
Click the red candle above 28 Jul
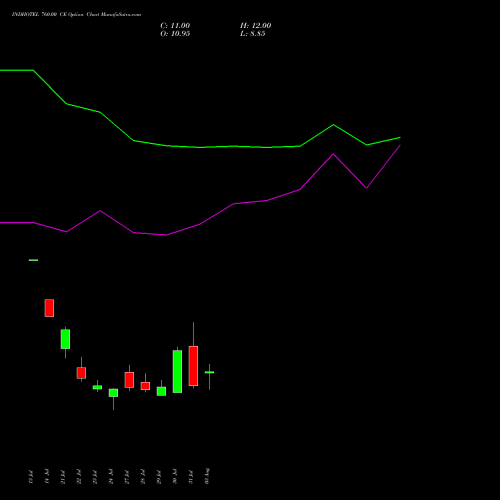pyautogui.click(x=145, y=386)
